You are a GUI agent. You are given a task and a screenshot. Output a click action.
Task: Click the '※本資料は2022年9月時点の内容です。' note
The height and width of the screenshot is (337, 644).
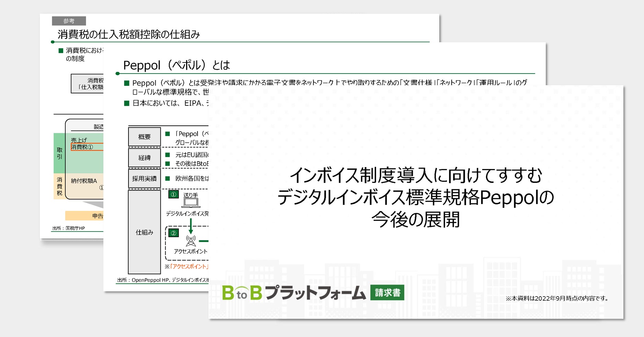557,298
